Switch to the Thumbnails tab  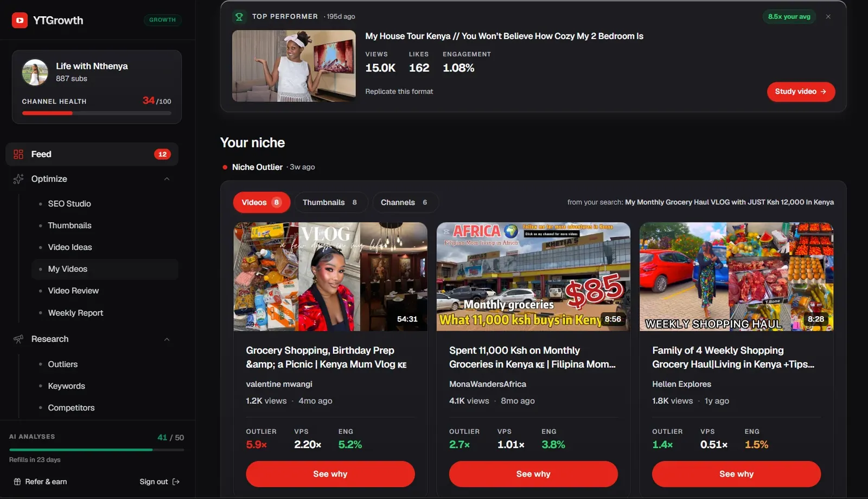pyautogui.click(x=330, y=202)
